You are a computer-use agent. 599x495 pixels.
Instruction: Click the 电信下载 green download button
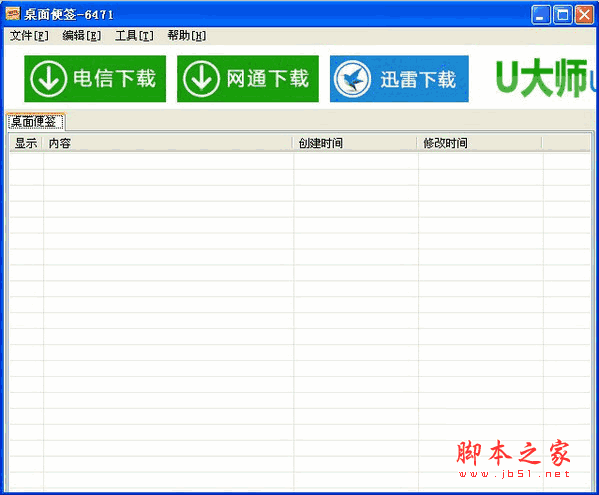tap(95, 79)
